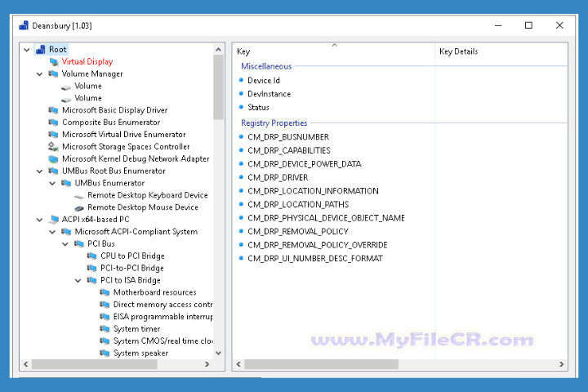Click the Key Details column header
Image resolution: width=588 pixels, height=392 pixels.
click(x=501, y=51)
